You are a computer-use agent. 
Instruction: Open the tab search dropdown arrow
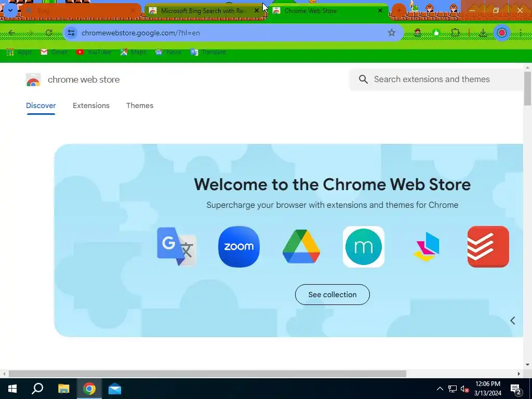click(x=10, y=10)
